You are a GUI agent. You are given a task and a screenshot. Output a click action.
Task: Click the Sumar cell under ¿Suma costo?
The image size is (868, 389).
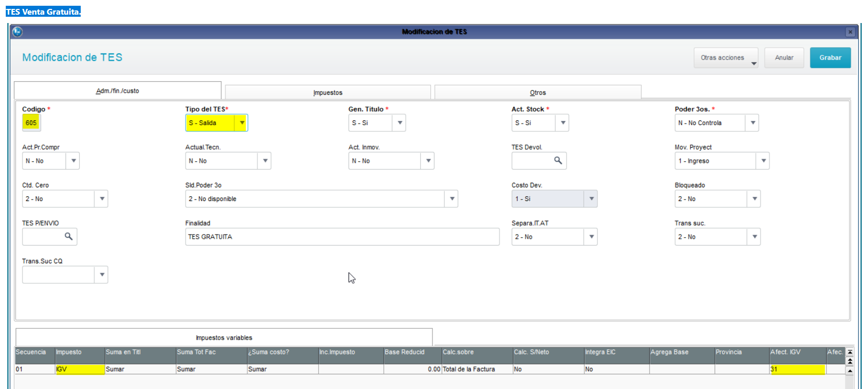point(283,369)
